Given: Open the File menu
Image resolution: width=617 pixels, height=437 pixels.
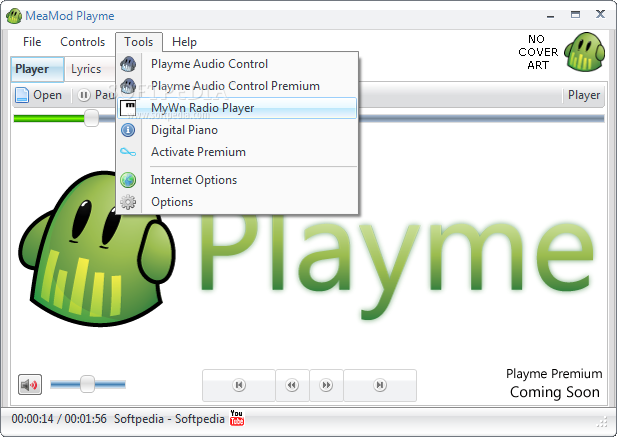Looking at the screenshot, I should pyautogui.click(x=32, y=42).
